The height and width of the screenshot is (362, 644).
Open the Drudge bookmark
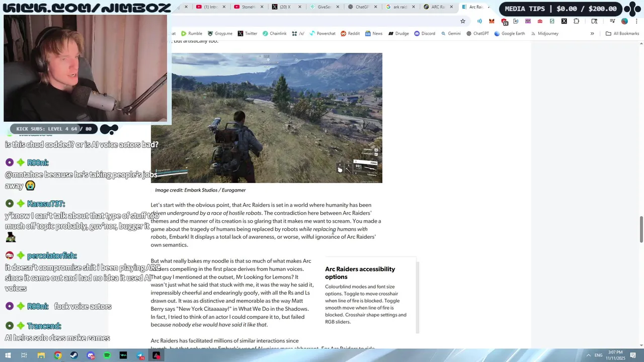tap(398, 34)
